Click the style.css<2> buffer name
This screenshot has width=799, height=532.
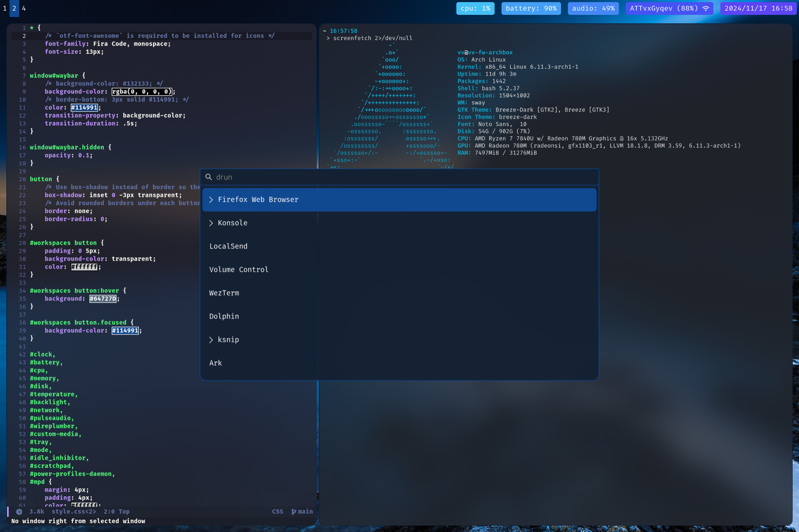74,511
